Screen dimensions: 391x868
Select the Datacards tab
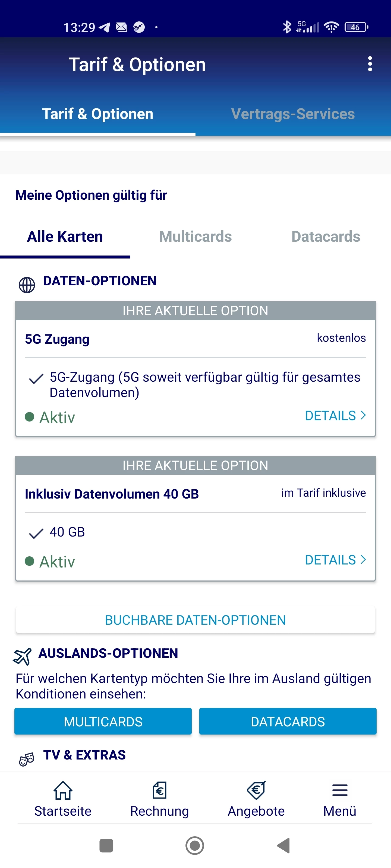click(326, 237)
